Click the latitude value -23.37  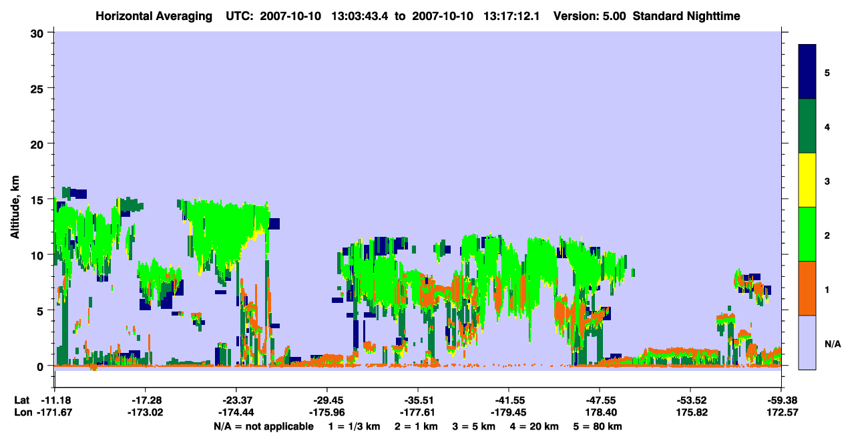click(x=236, y=400)
